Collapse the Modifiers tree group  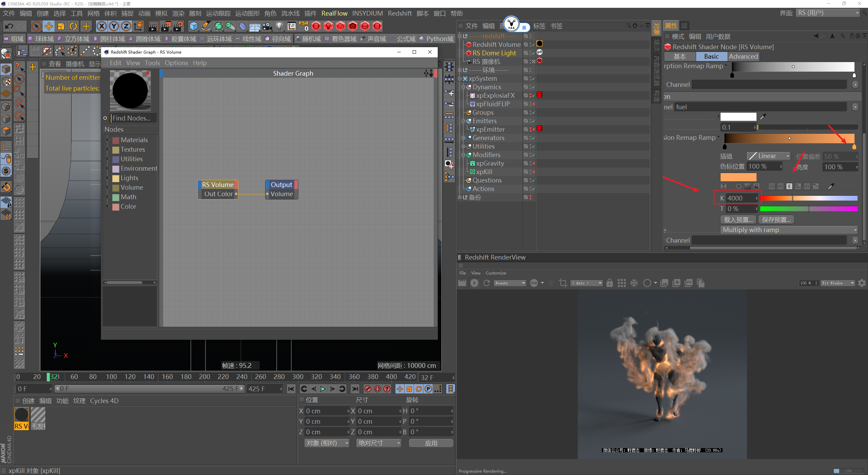[x=463, y=155]
